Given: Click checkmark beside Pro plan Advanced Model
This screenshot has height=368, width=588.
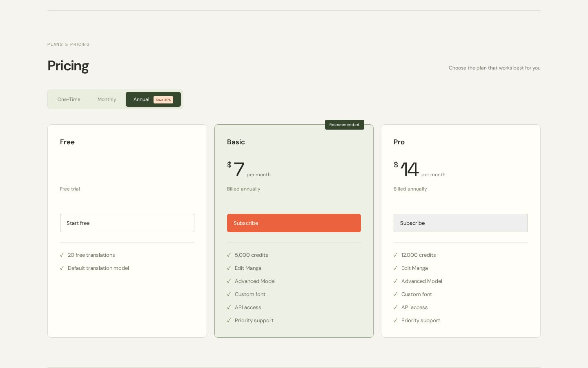Looking at the screenshot, I should click(x=396, y=281).
